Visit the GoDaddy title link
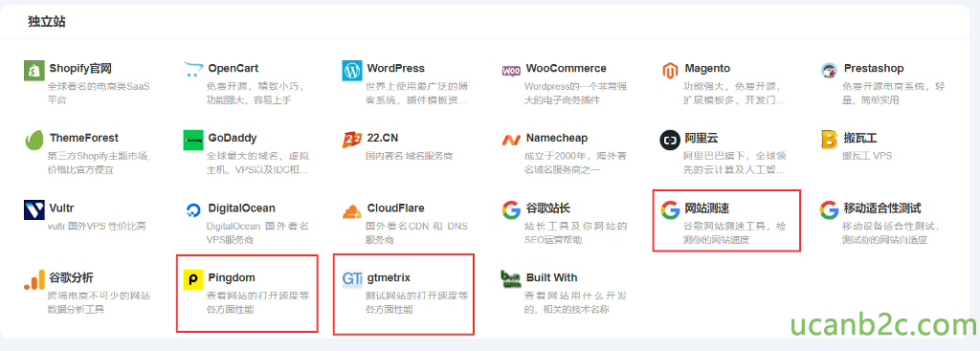This screenshot has width=980, height=351. 233,138
